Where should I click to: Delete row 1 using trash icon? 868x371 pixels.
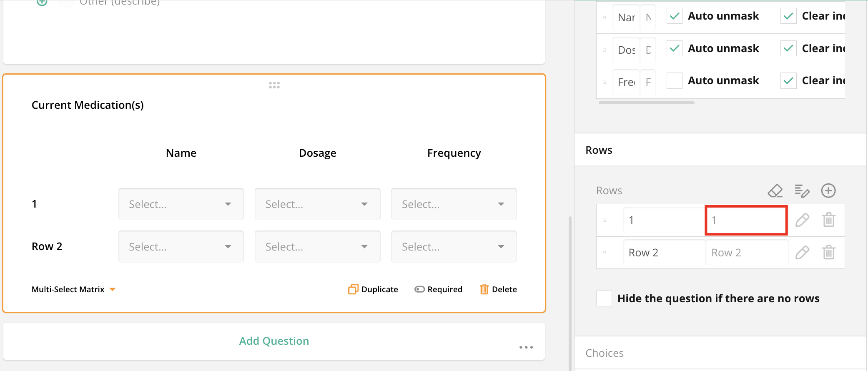[828, 220]
